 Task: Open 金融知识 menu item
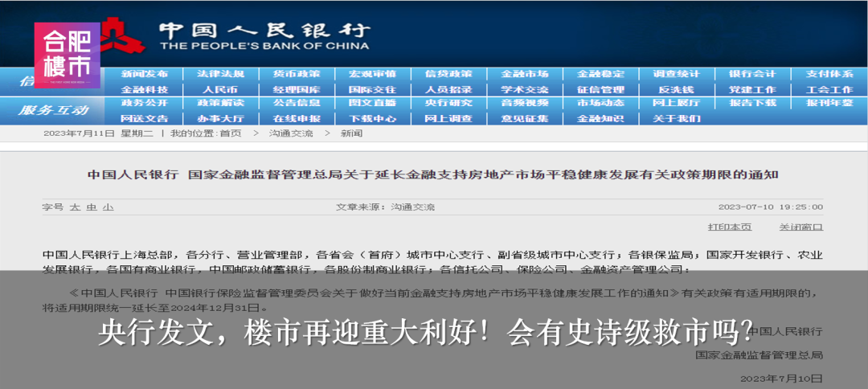click(x=600, y=118)
